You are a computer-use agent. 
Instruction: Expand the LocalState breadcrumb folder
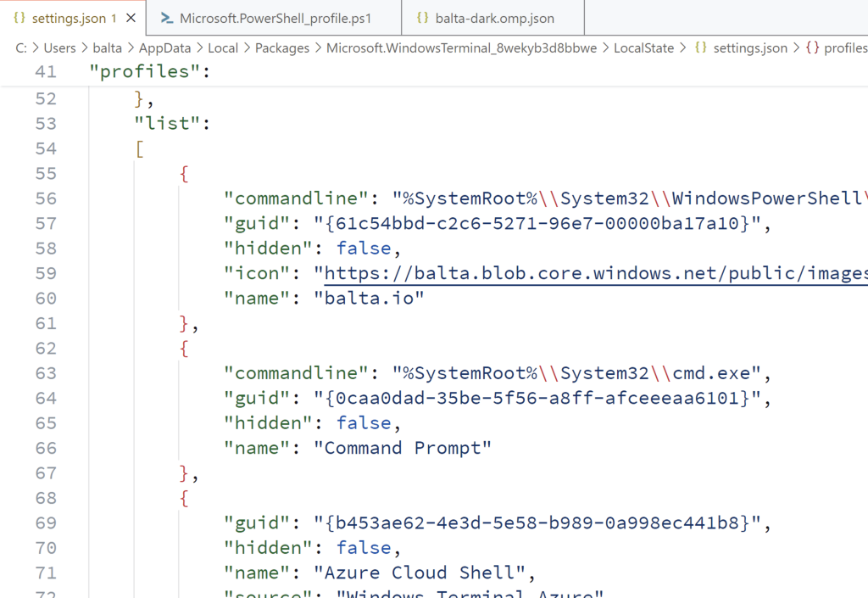(x=644, y=48)
